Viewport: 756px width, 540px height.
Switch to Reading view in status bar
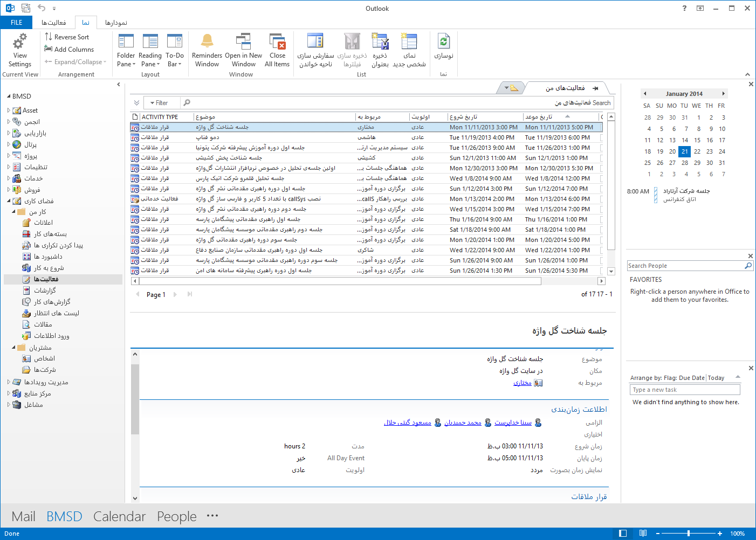click(x=643, y=533)
